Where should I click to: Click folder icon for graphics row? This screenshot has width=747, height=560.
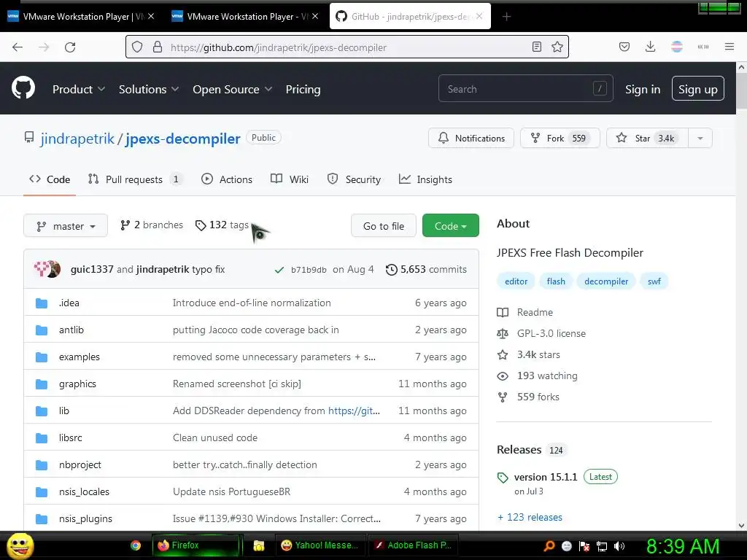click(x=42, y=384)
